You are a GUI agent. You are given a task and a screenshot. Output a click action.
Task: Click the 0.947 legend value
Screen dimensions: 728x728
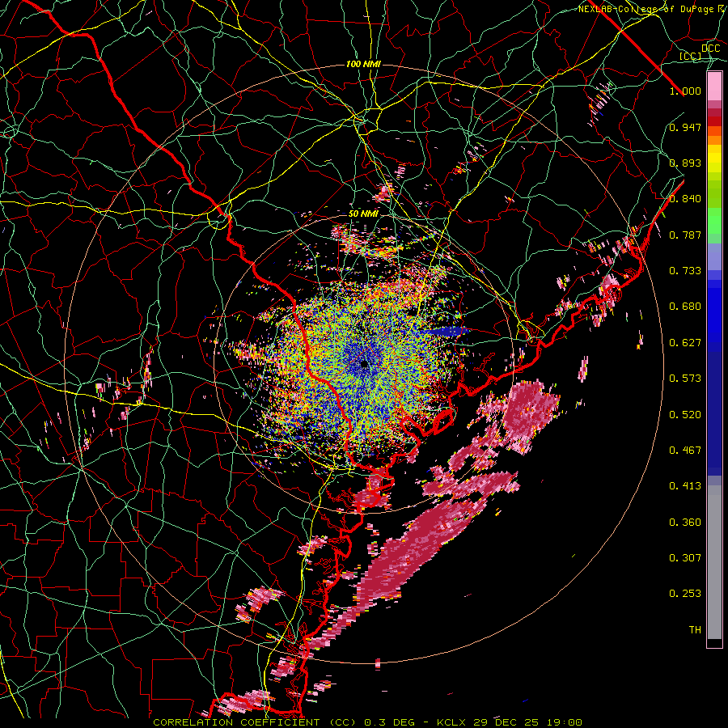point(685,127)
